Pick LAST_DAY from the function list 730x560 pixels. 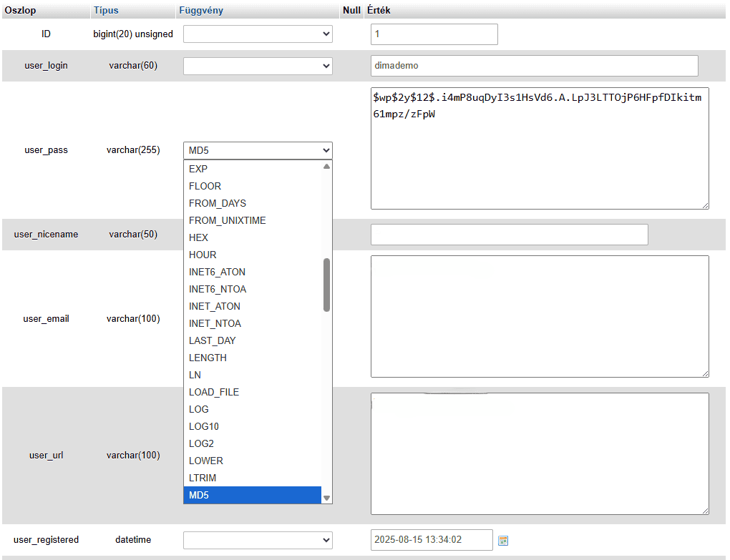(253, 340)
